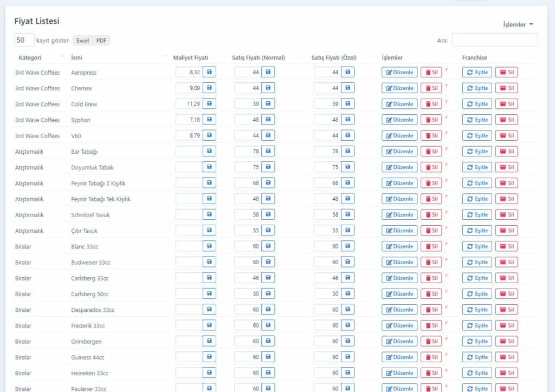The height and width of the screenshot is (392, 555).
Task: Click the Fiyat Listesi heading
Action: 37,21
